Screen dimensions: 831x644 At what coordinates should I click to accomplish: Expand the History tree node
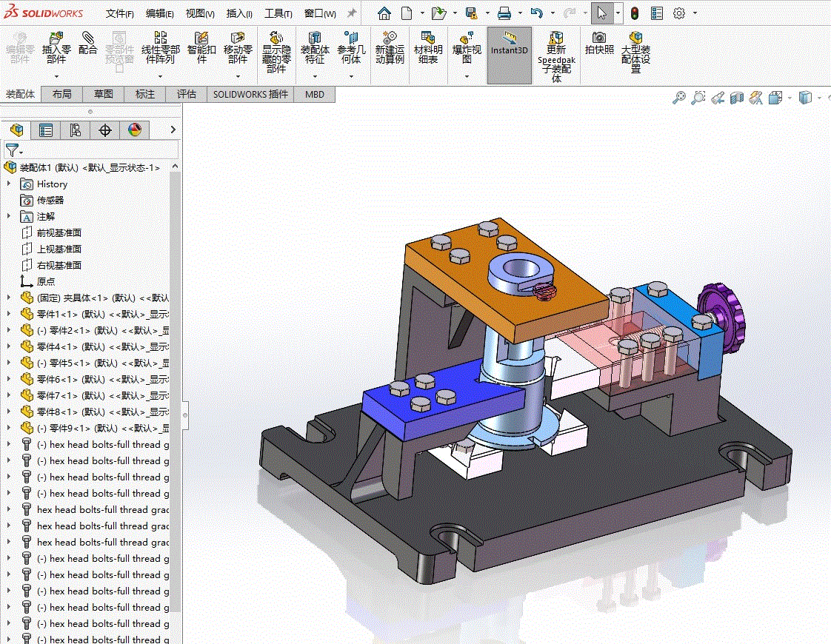(x=8, y=184)
